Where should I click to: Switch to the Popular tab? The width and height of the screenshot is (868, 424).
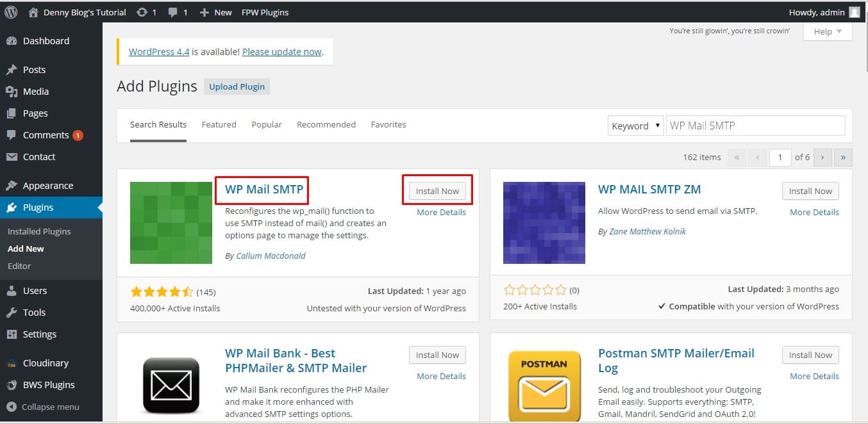pos(267,124)
